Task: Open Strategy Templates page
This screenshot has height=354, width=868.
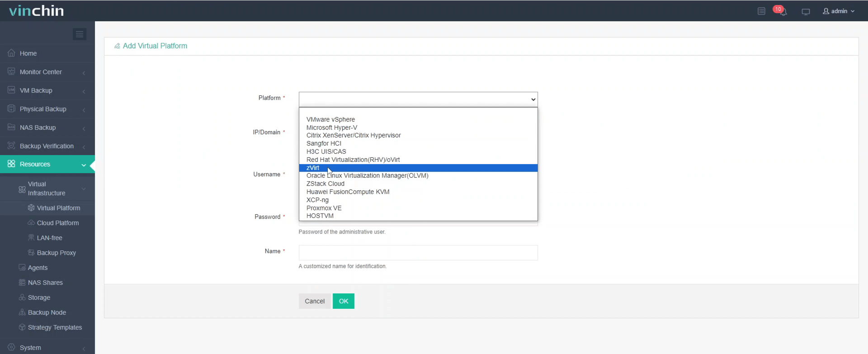Action: click(55, 327)
